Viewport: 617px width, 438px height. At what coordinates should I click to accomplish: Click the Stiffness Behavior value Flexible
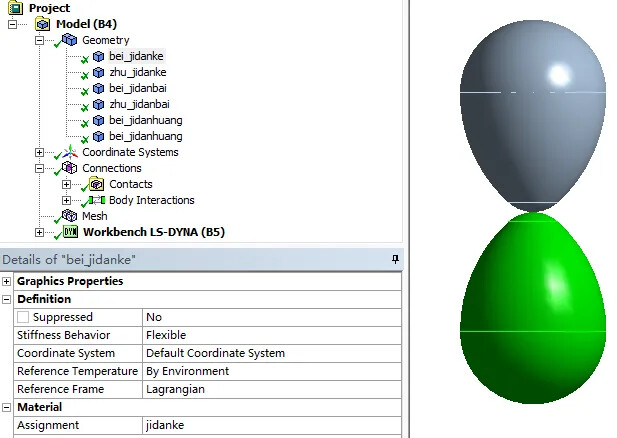coord(166,335)
